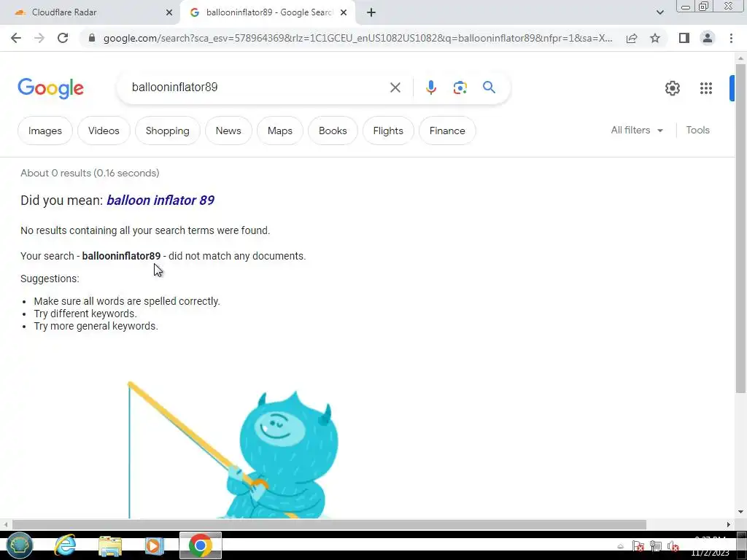Open the Windows Start menu

(x=19, y=545)
